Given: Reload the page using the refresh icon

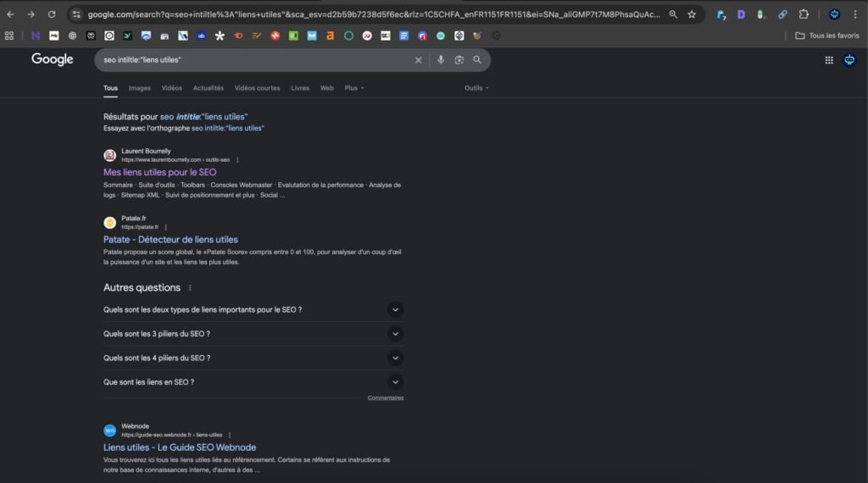Looking at the screenshot, I should tap(52, 14).
